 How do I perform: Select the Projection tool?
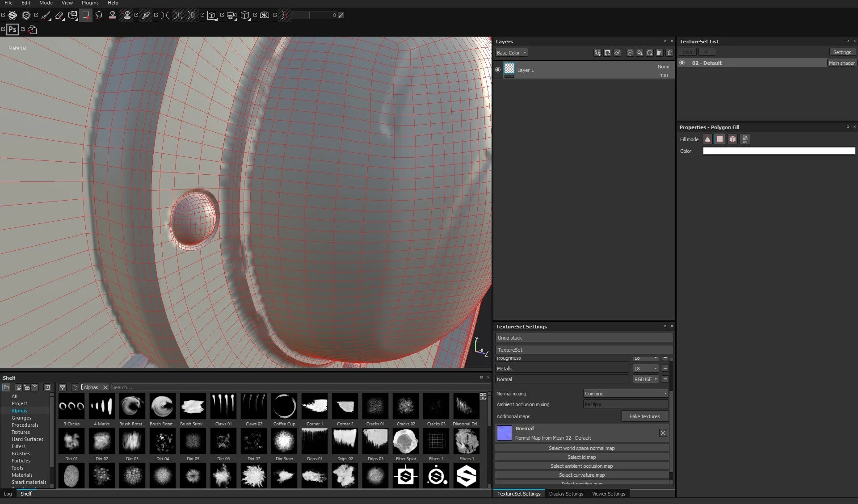(x=73, y=15)
